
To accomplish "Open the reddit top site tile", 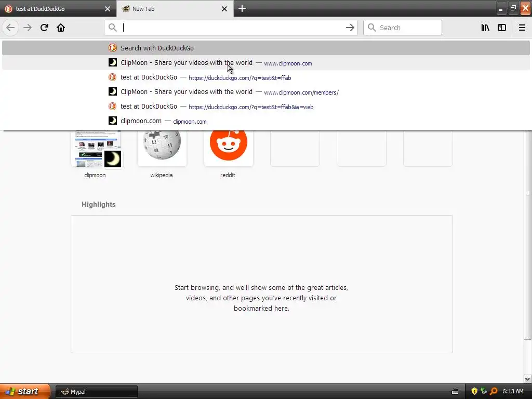I will 229,148.
